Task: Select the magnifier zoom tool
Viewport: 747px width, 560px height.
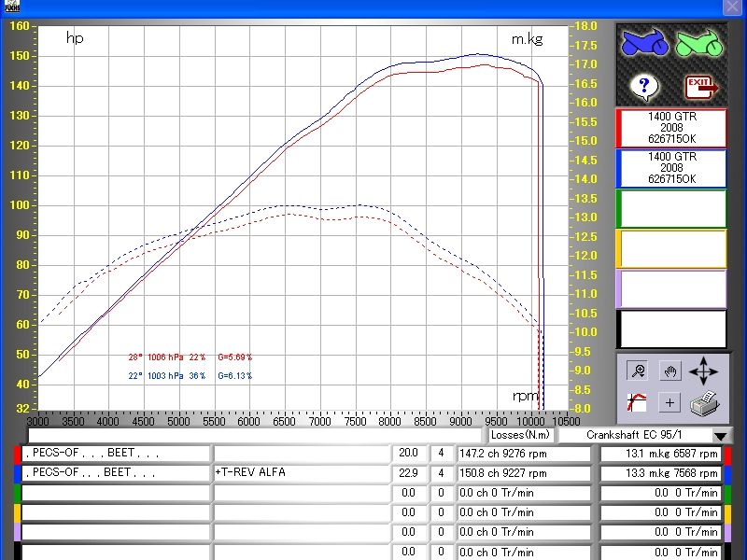Action: (638, 371)
